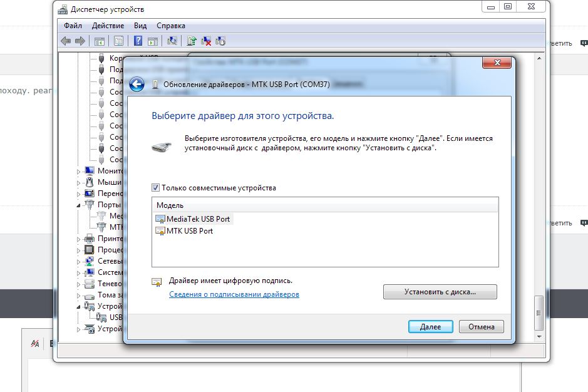This screenshot has width=588, height=392.
Task: Click the certificate icon next to MTK USB Port
Action: pos(160,231)
